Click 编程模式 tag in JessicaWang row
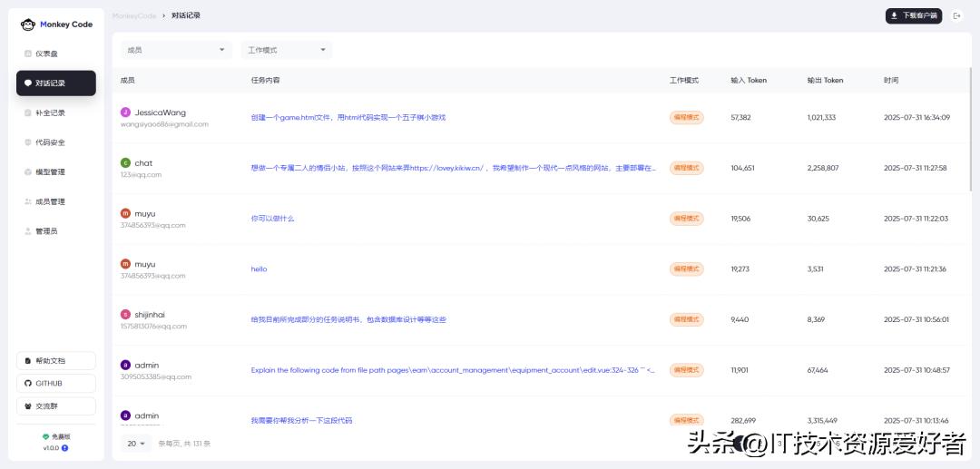980x469 pixels. point(686,117)
